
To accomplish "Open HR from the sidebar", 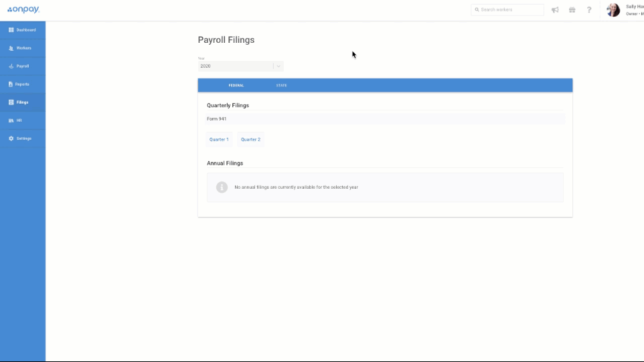I will (x=23, y=120).
